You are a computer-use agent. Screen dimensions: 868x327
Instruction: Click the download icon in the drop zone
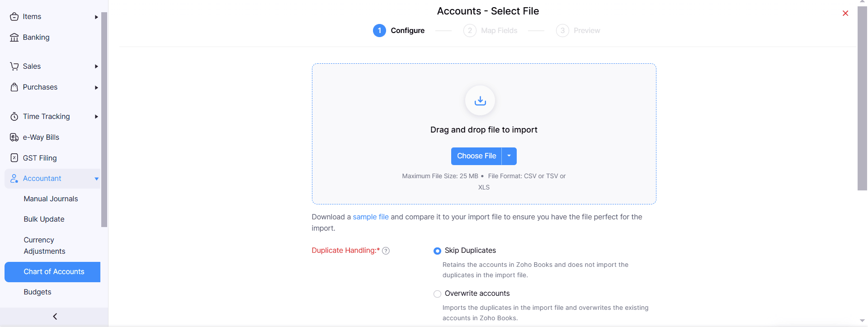(480, 100)
